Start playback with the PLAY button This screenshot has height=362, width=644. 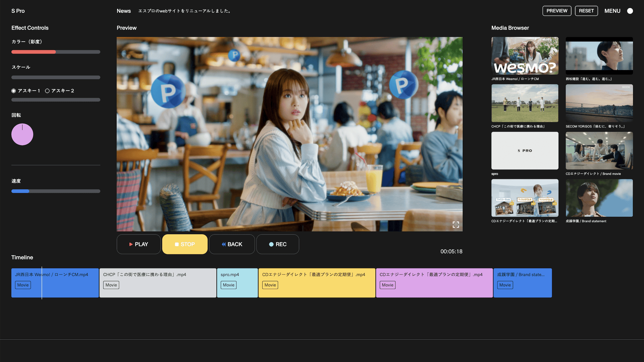(x=138, y=244)
